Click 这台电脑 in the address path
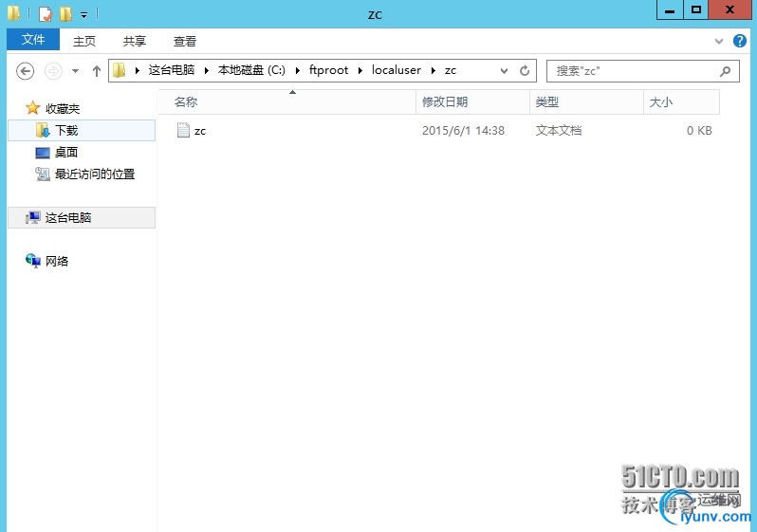Viewport: 757px width, 532px height. 172,70
